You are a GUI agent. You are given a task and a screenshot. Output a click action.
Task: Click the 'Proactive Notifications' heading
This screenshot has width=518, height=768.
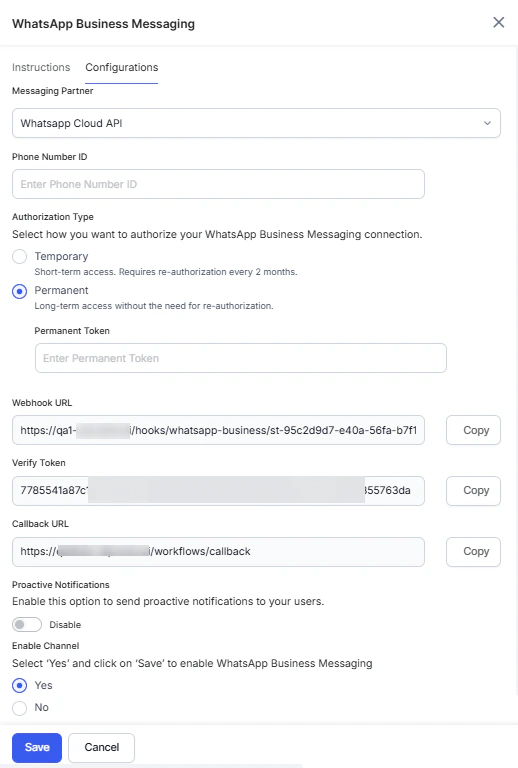click(61, 585)
